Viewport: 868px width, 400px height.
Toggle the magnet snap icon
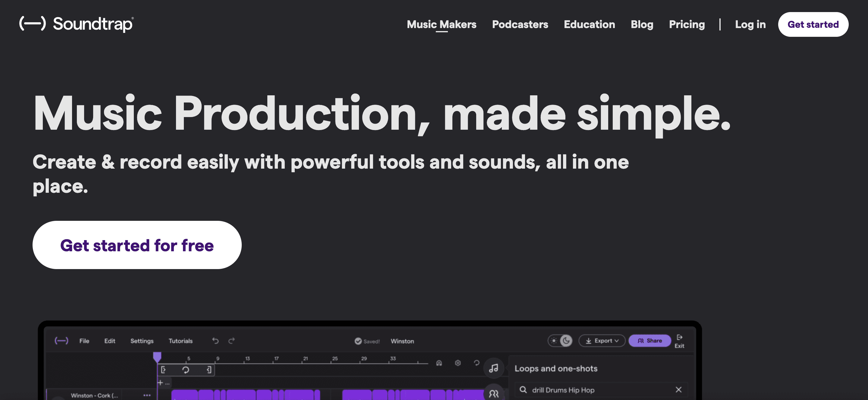point(439,363)
